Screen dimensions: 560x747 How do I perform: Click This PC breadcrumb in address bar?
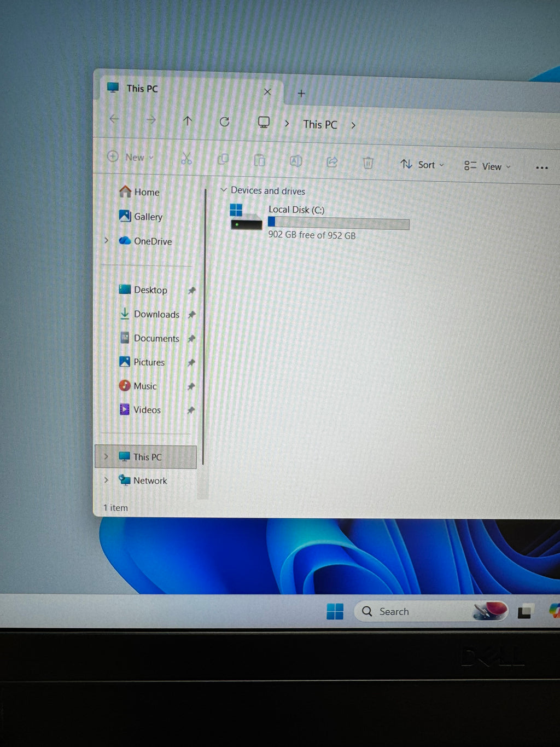click(320, 124)
